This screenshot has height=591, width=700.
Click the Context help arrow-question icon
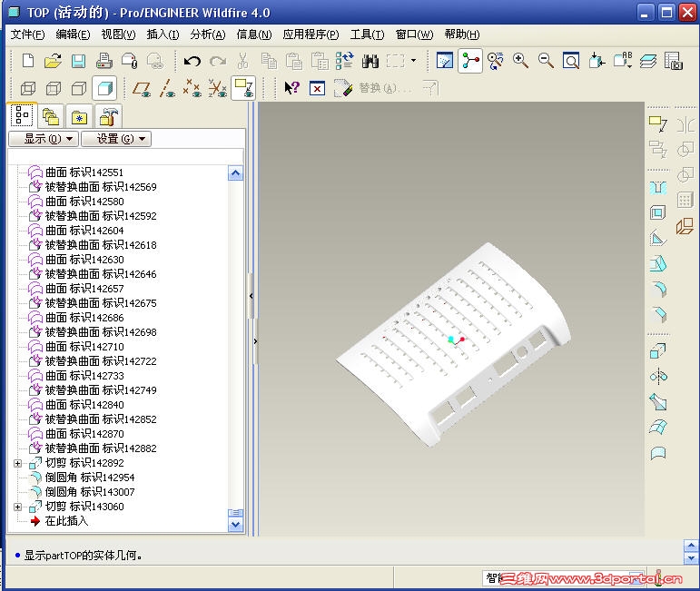tap(292, 87)
